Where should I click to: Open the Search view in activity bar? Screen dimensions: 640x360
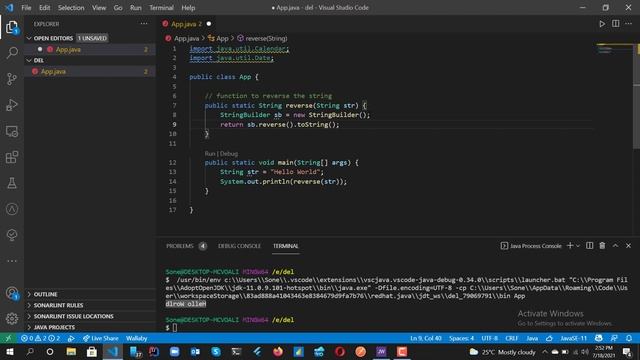point(12,53)
